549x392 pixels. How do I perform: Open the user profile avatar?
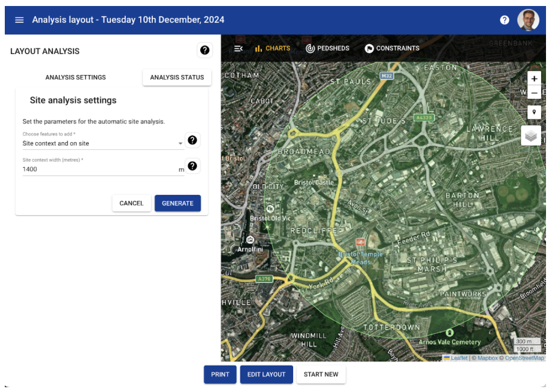click(528, 20)
